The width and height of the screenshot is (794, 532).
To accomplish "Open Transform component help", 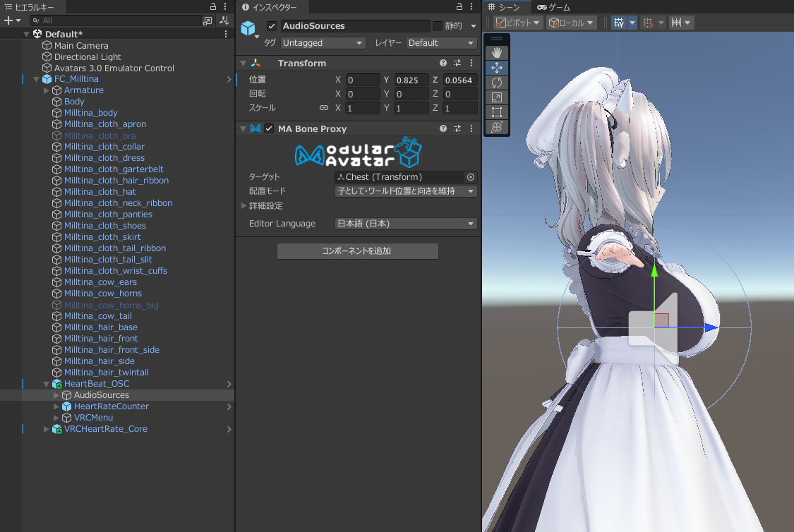I will pos(443,63).
